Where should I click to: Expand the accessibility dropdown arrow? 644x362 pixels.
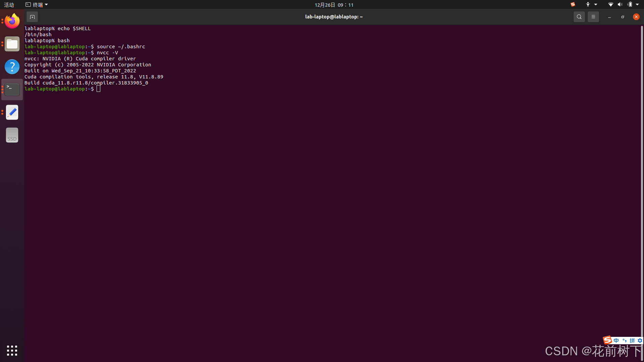[595, 5]
